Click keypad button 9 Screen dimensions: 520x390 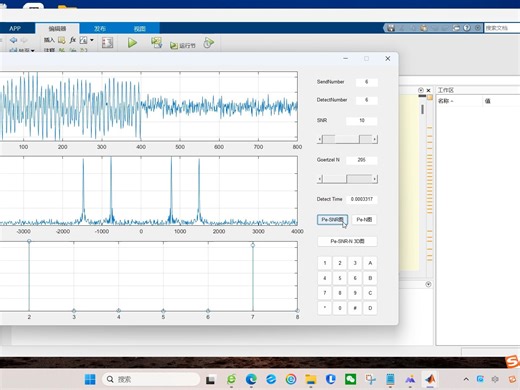pos(355,293)
